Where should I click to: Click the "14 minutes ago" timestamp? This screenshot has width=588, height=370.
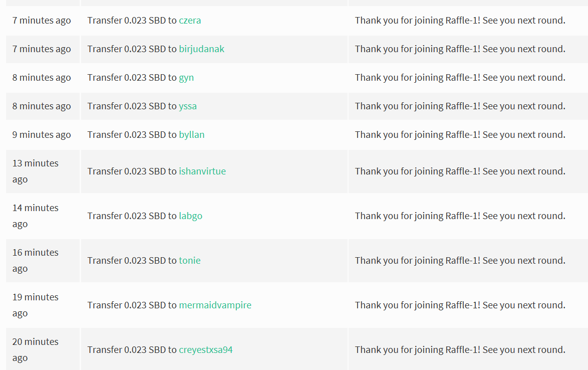[35, 216]
